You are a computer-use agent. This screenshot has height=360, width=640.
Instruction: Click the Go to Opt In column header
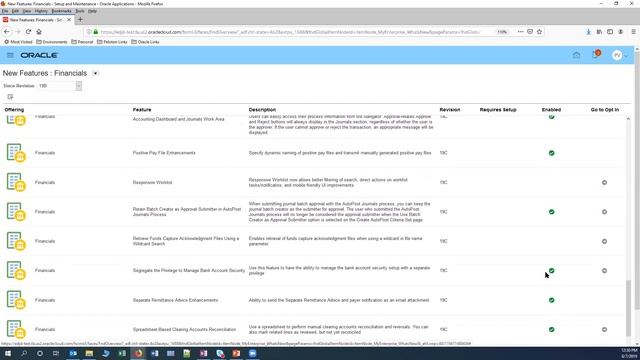click(x=604, y=110)
